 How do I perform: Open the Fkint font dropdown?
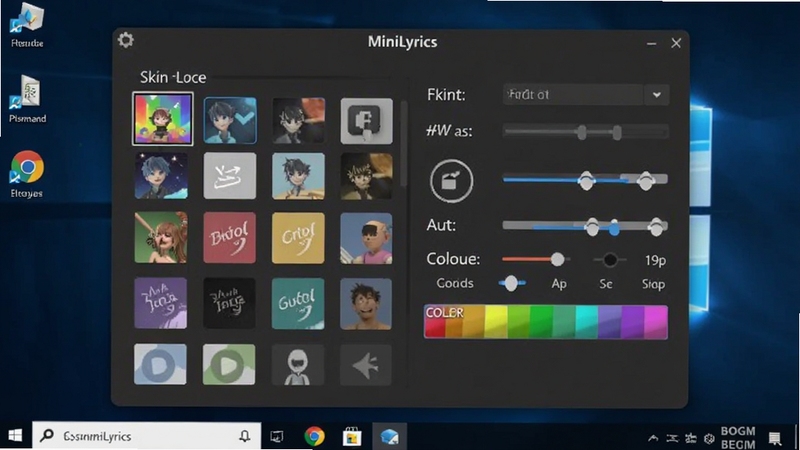click(586, 94)
